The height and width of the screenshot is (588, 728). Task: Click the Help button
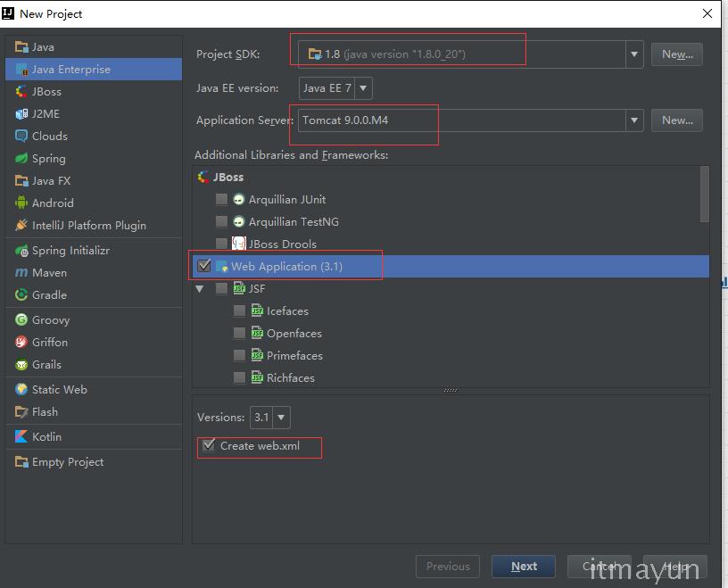tap(675, 567)
